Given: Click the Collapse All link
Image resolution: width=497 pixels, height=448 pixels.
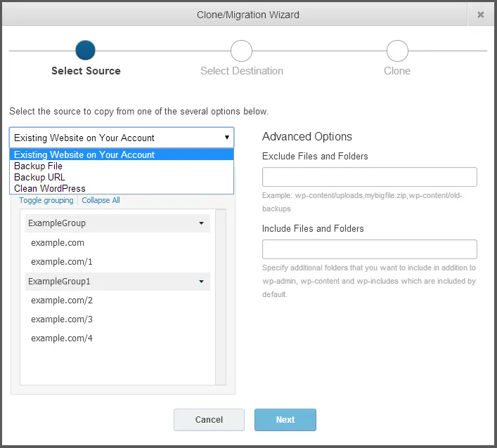Looking at the screenshot, I should coord(101,201).
